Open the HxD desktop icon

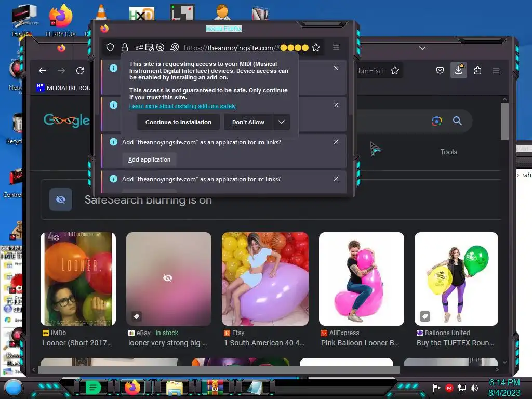(142, 14)
